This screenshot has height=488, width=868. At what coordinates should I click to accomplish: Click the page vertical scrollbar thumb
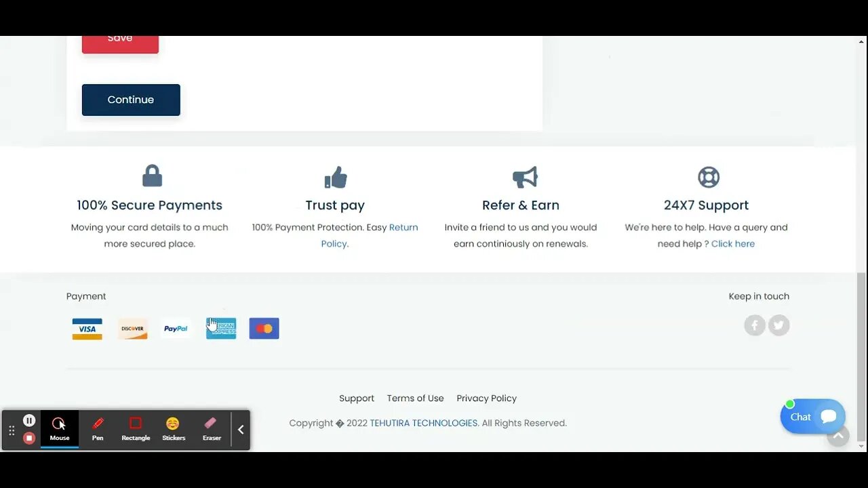[x=861, y=357]
